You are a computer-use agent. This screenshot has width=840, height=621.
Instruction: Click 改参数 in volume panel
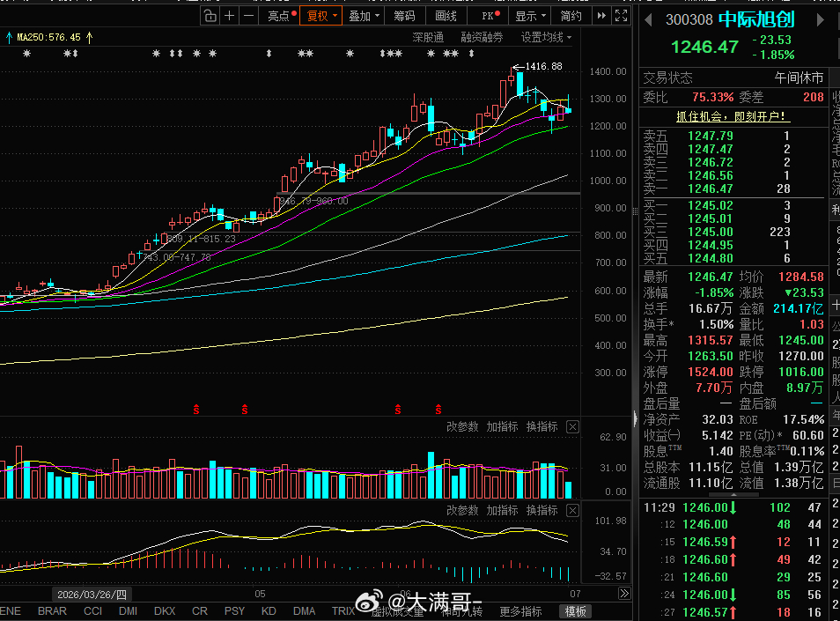click(x=462, y=427)
